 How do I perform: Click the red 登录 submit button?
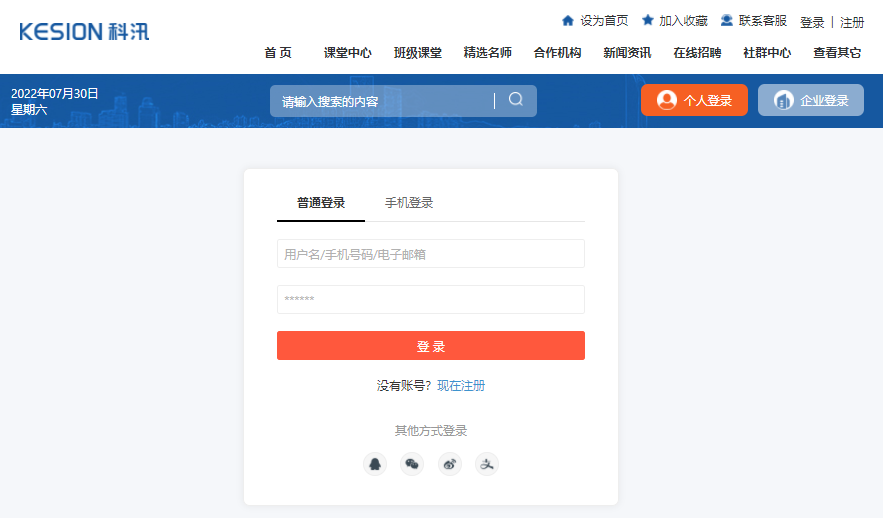coord(431,346)
